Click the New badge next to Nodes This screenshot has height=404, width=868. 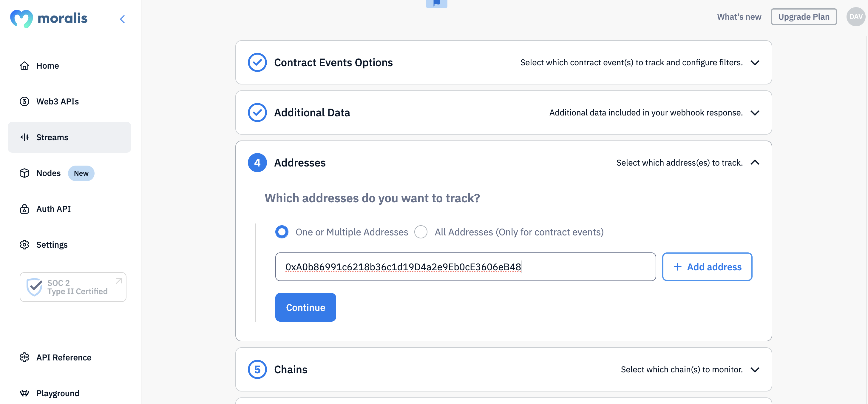click(81, 173)
